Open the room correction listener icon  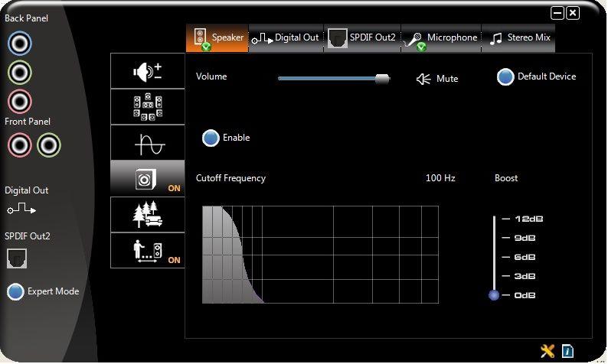click(147, 251)
